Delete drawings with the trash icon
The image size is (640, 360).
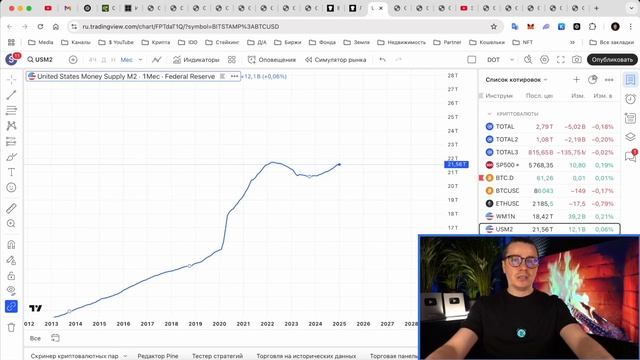pos(11,327)
